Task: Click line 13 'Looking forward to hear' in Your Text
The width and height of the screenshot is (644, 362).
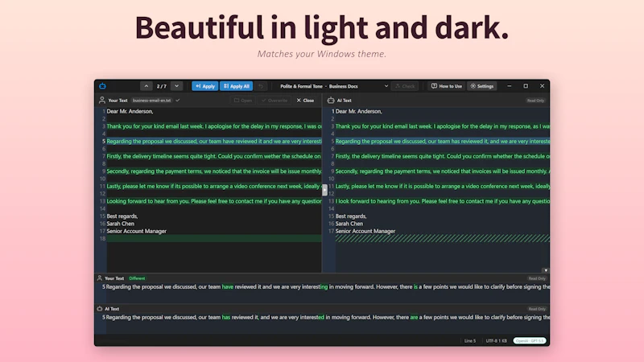Action: 214,201
